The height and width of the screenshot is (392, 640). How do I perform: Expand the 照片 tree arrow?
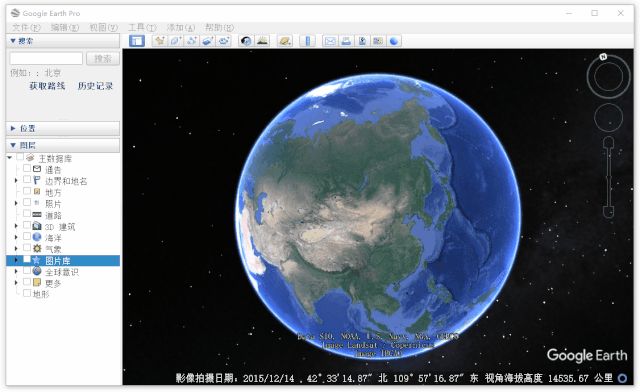pos(16,203)
